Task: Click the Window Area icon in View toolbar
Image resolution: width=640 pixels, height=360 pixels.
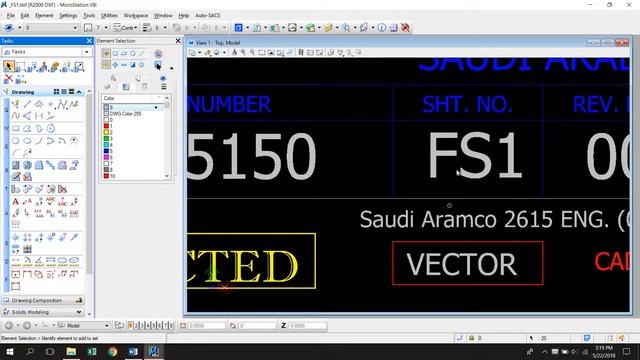Action: click(x=262, y=53)
